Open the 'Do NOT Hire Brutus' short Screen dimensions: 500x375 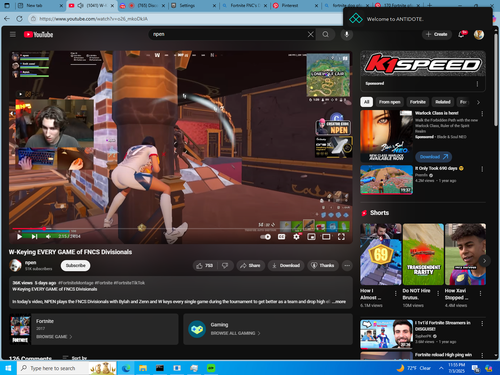point(423,254)
